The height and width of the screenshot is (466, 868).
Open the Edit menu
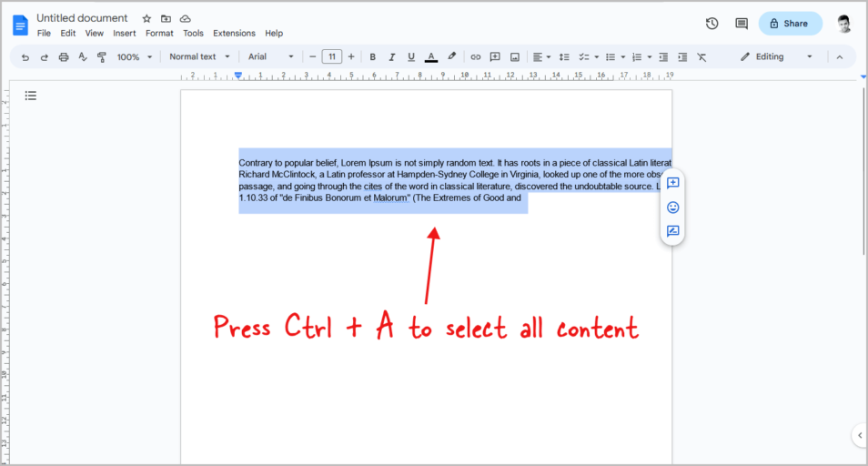pyautogui.click(x=68, y=33)
